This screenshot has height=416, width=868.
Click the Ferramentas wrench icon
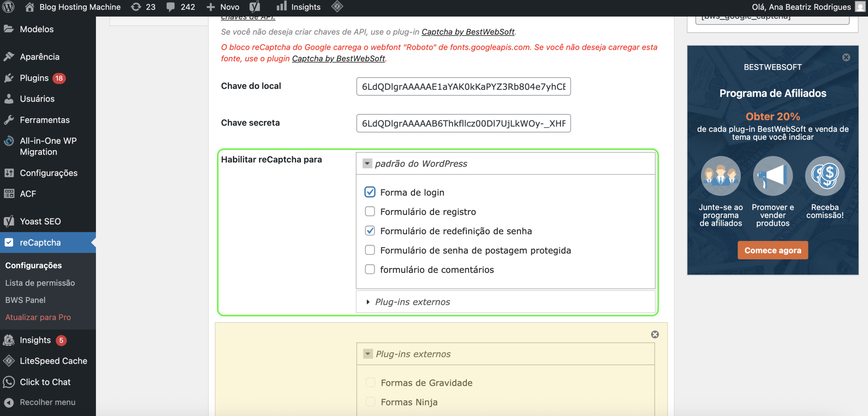[9, 120]
